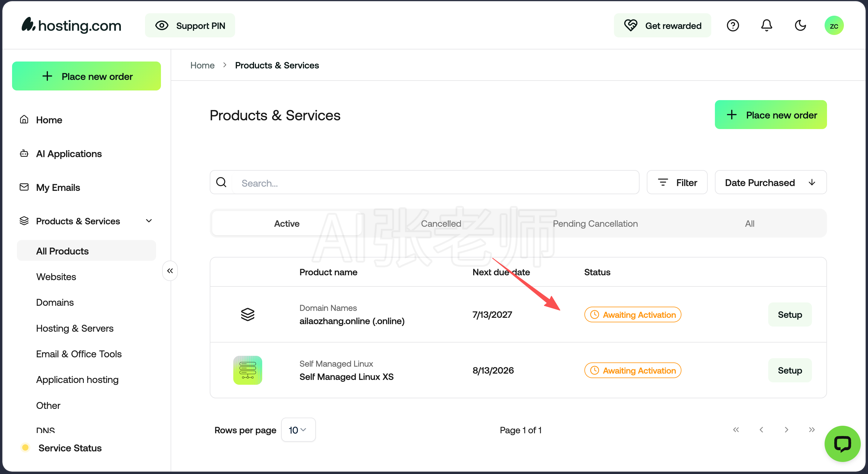Viewport: 868px width, 474px height.
Task: Click the Self Managed Linux server icon
Action: coord(248,370)
